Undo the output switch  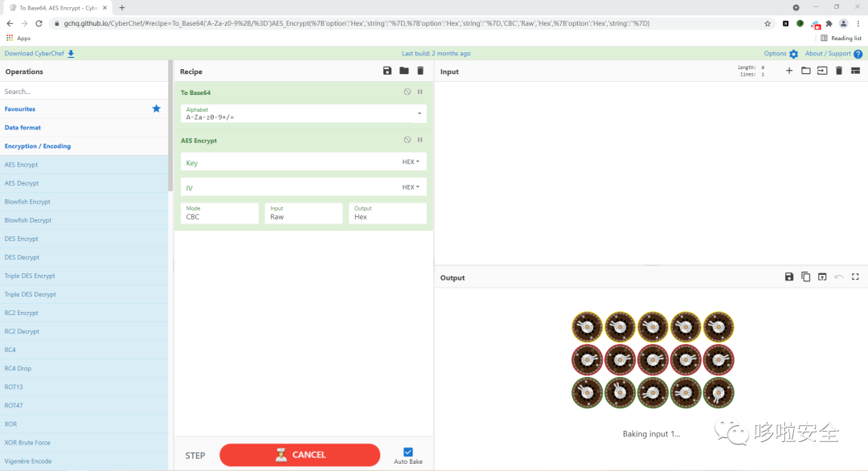coord(838,276)
